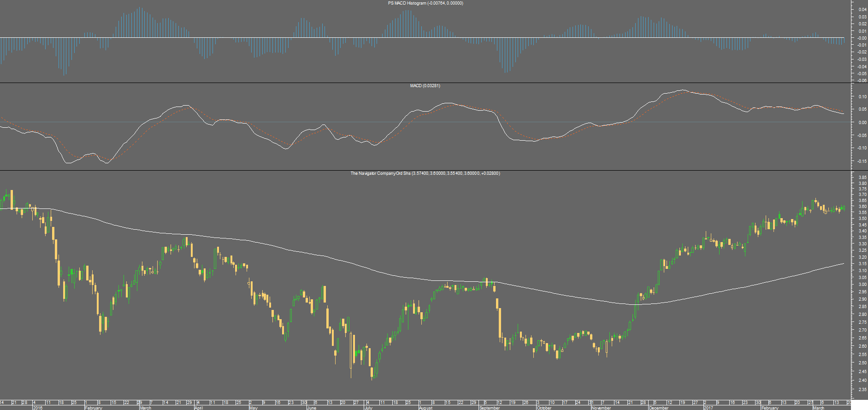Image resolution: width=868 pixels, height=410 pixels.
Task: Select the -0.10 value on the MACD scale
Action: pyautogui.click(x=862, y=148)
